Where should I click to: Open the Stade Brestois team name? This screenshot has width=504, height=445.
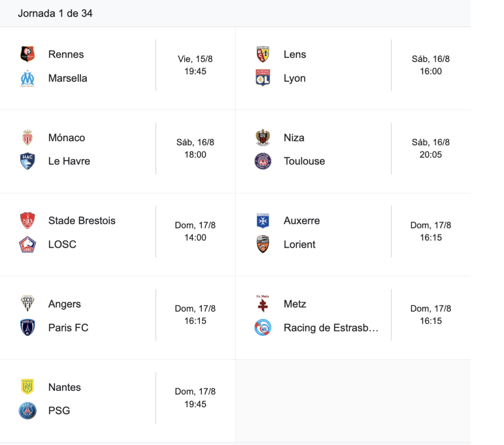82,221
